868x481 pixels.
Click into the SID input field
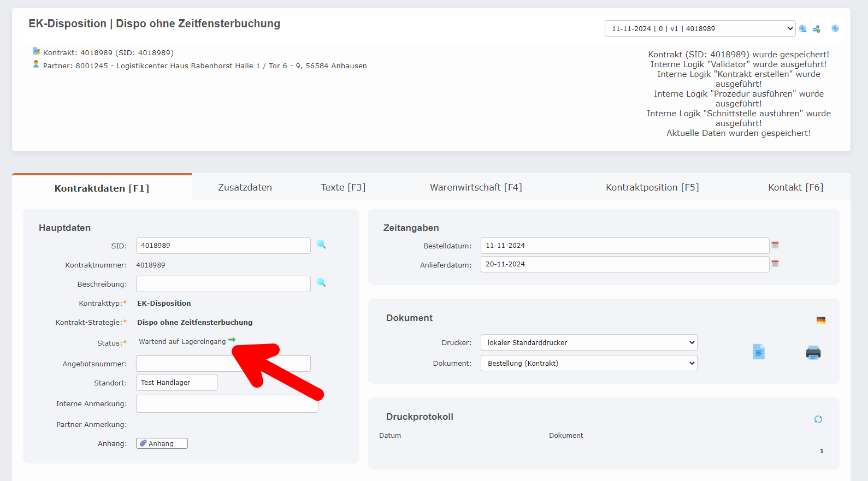point(223,246)
